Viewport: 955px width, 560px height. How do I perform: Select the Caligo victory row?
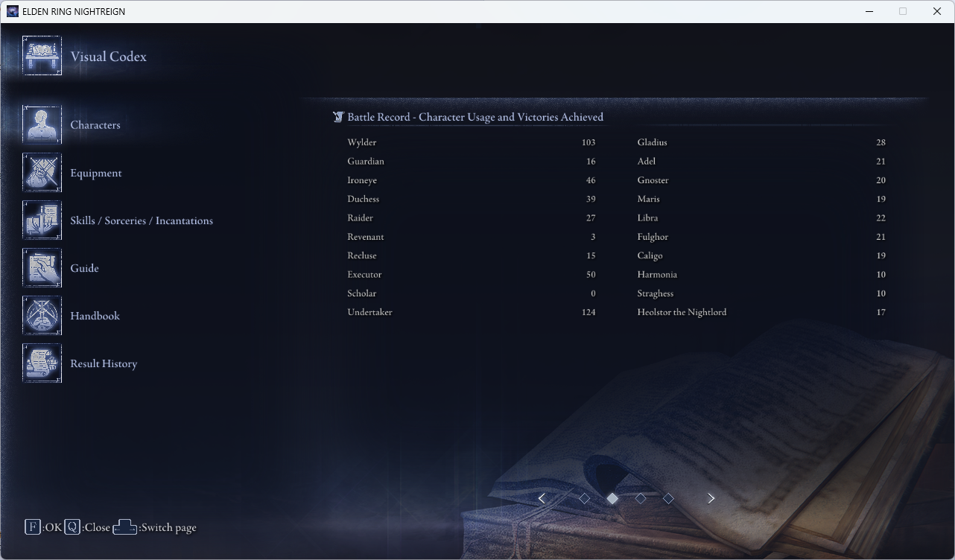761,255
